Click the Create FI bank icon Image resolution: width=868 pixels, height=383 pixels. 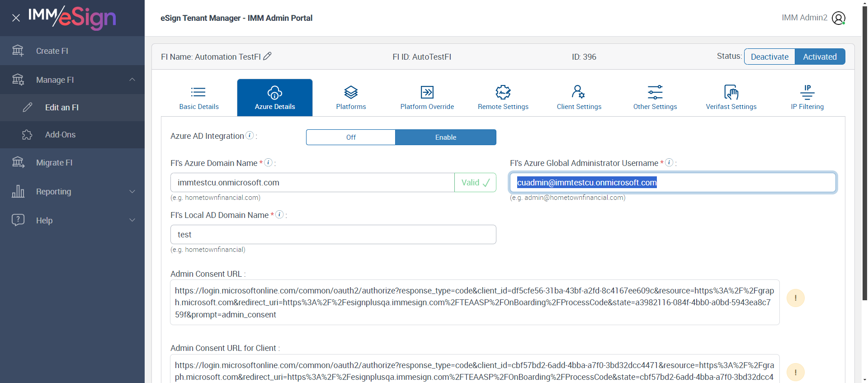(x=18, y=51)
